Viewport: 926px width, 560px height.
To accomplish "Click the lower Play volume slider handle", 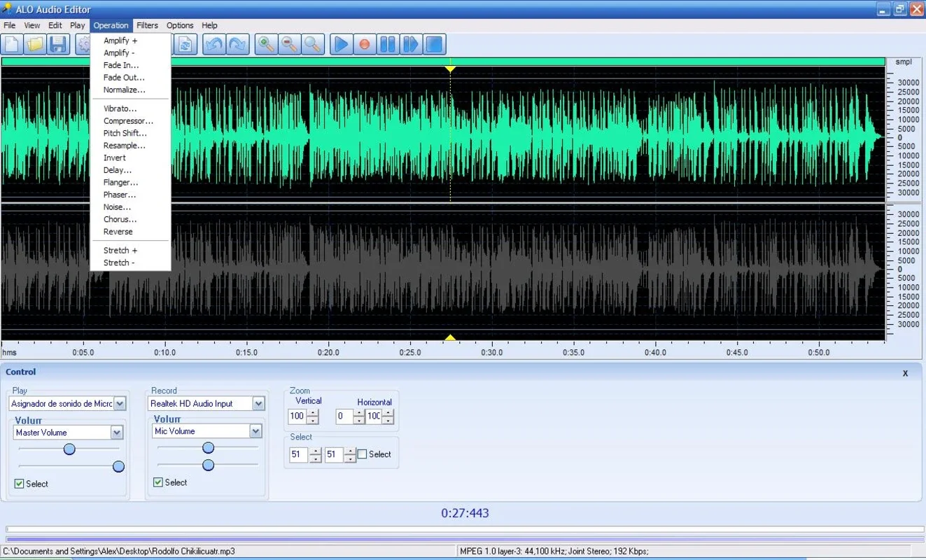I will point(118,466).
